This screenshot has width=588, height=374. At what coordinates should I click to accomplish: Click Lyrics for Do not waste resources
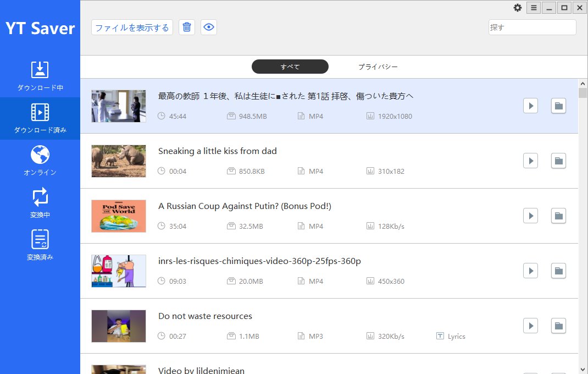pyautogui.click(x=451, y=336)
